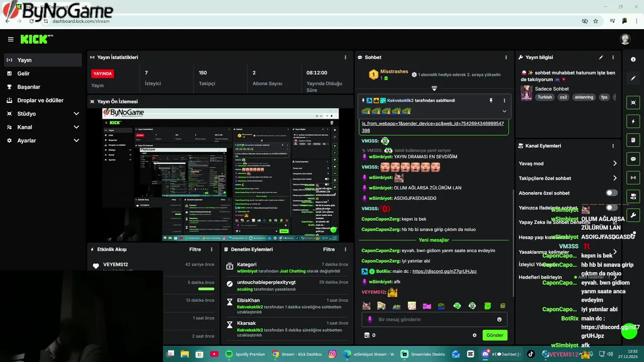Image resolution: width=644 pixels, height=362 pixels.
Task: Click the shop icon below message box
Action: coord(367,335)
